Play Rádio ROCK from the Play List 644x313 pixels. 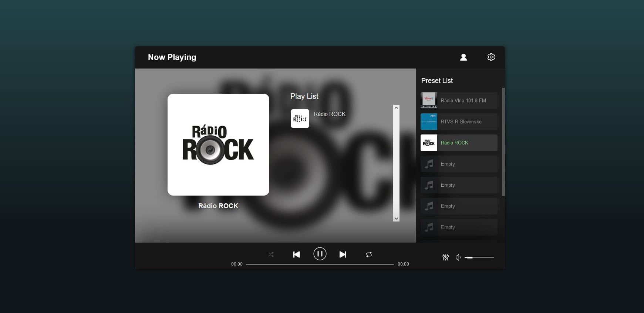click(329, 114)
